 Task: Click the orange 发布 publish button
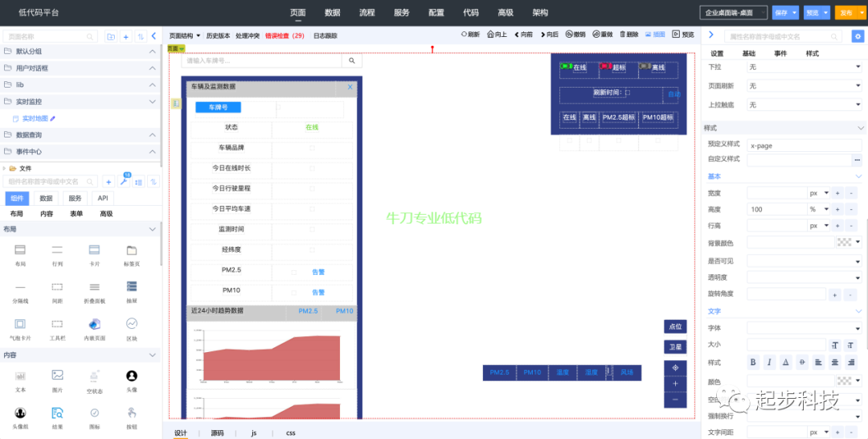coord(846,12)
